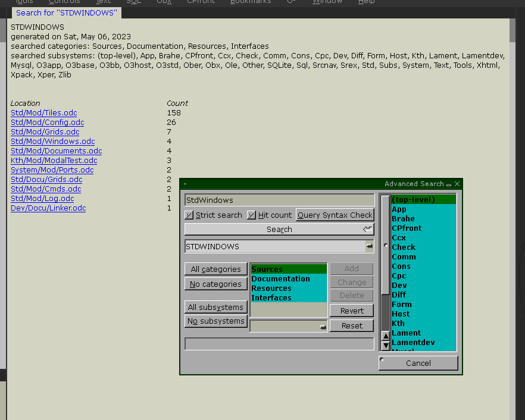Screen dimensions: 525x420
Task: Close the Advanced Search dialog
Action: click(457, 184)
